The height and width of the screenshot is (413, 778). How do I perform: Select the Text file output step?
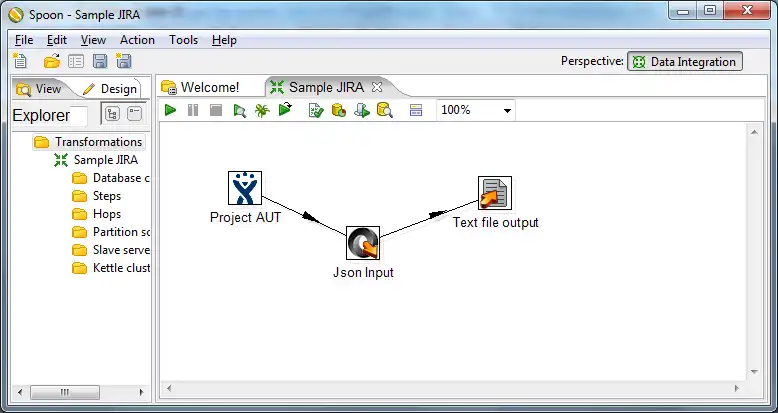click(495, 193)
